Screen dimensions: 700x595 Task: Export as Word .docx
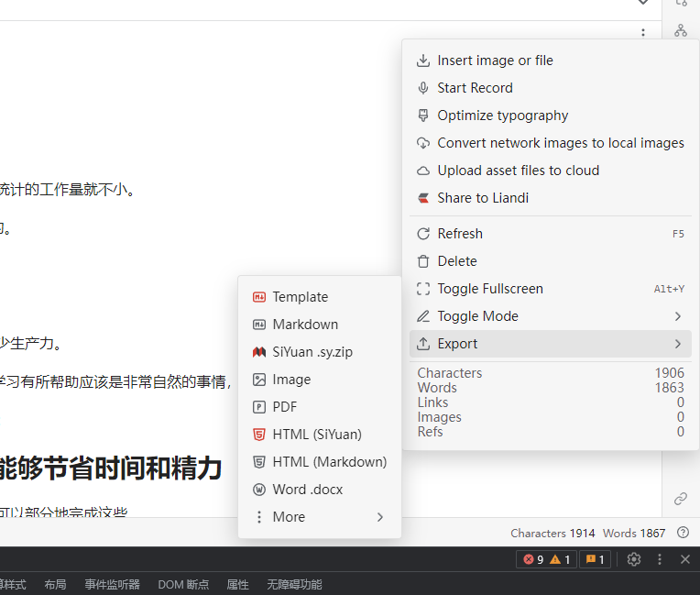pos(319,490)
